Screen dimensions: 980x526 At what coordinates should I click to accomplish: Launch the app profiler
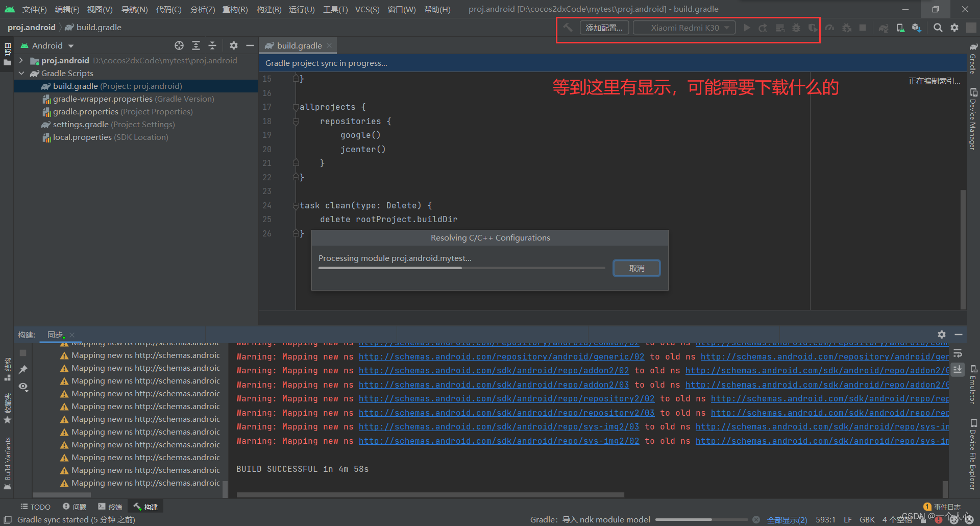pos(830,28)
